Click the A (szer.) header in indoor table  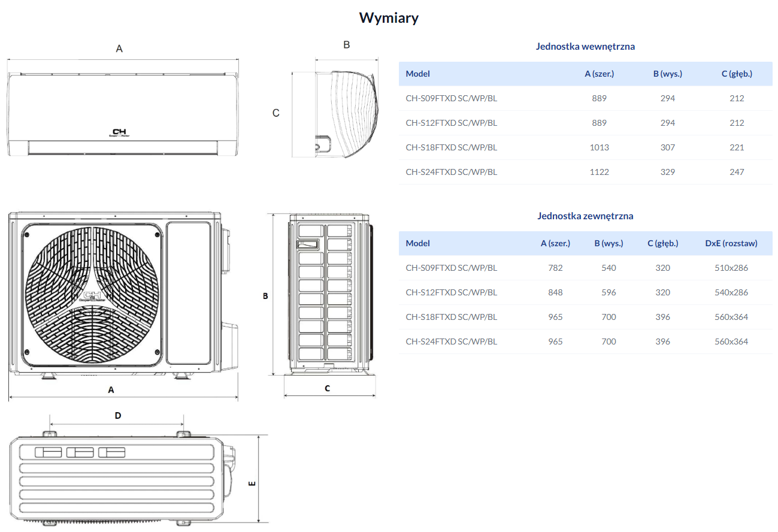(x=600, y=74)
